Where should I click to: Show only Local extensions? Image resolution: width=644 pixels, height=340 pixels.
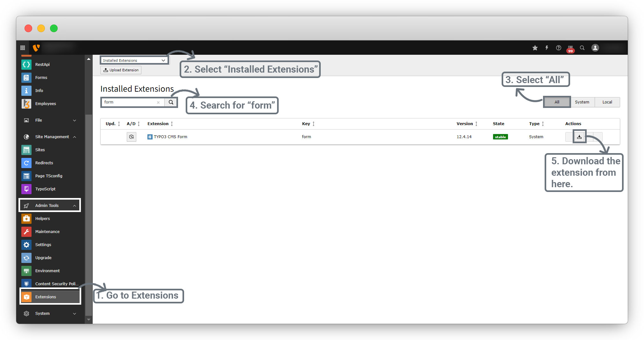607,102
